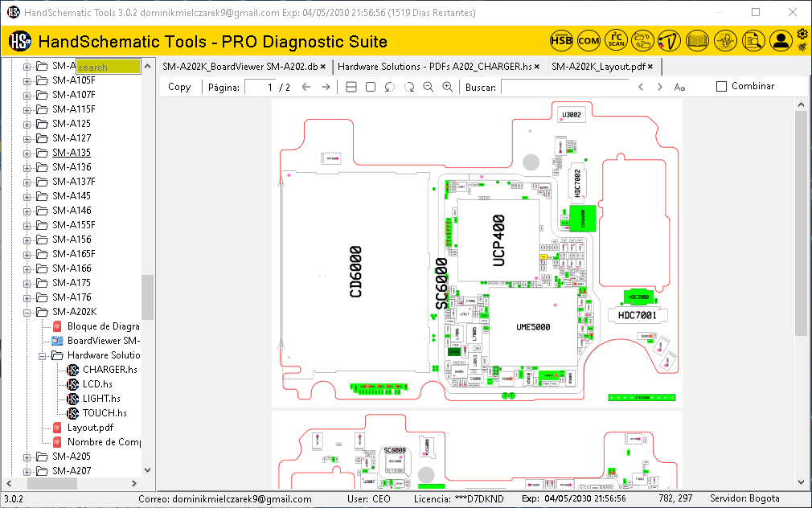
Task: Zoom in the PDF view
Action: tap(448, 87)
